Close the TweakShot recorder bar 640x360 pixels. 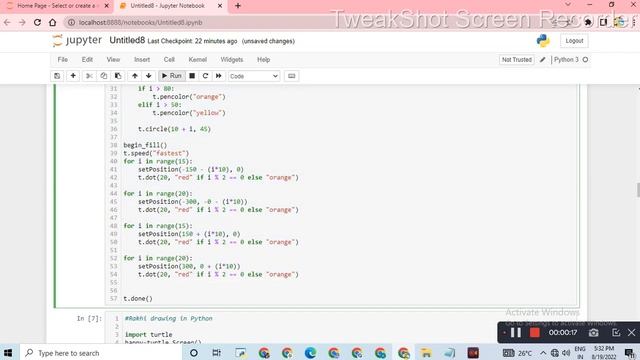(x=631, y=333)
